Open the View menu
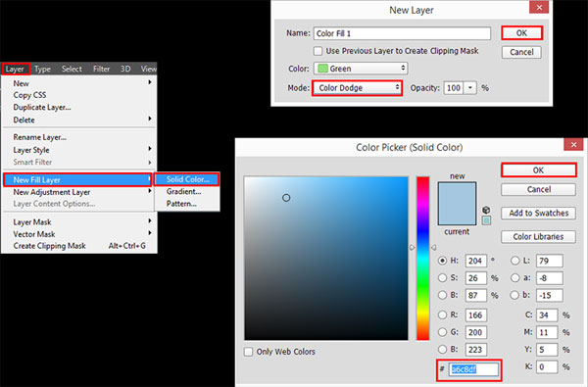This screenshot has width=588, height=387. [149, 69]
